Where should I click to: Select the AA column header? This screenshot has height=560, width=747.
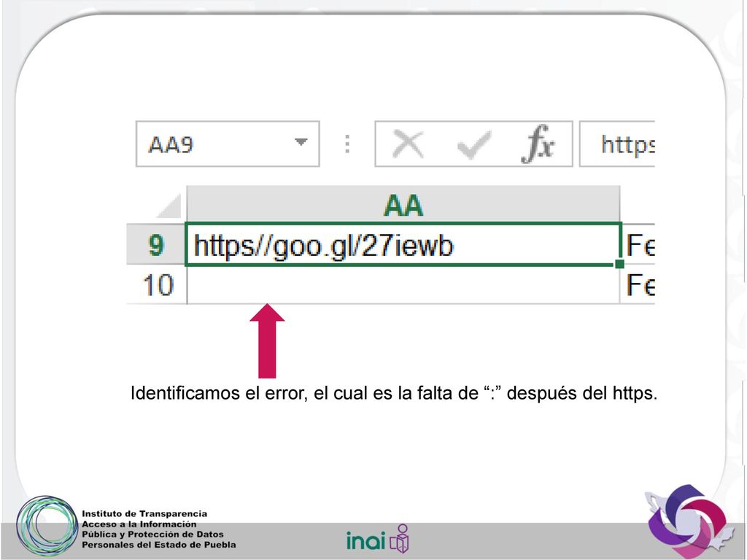click(403, 205)
